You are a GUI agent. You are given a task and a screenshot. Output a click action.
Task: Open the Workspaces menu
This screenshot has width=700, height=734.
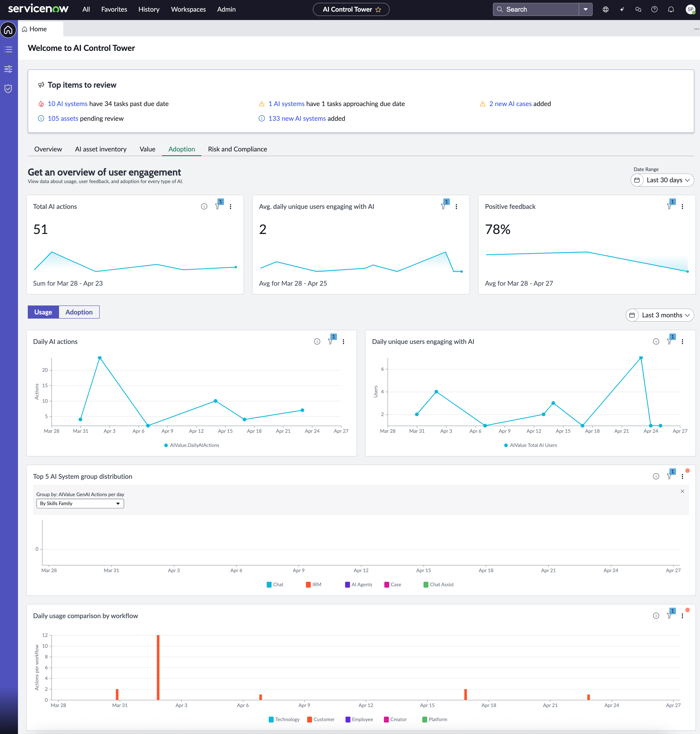click(x=188, y=9)
